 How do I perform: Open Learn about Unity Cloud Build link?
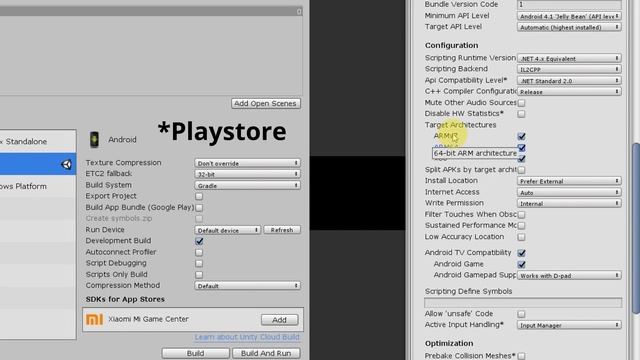[247, 337]
